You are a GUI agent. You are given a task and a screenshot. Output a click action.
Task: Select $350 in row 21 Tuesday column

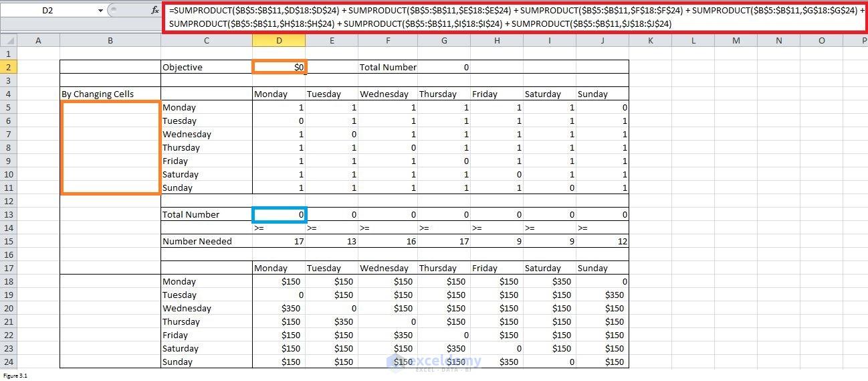click(332, 321)
